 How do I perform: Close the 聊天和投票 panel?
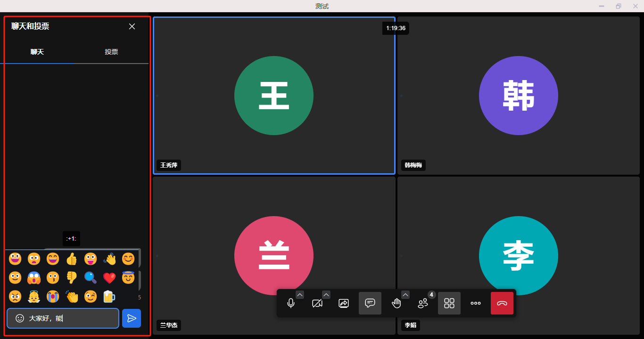[132, 26]
